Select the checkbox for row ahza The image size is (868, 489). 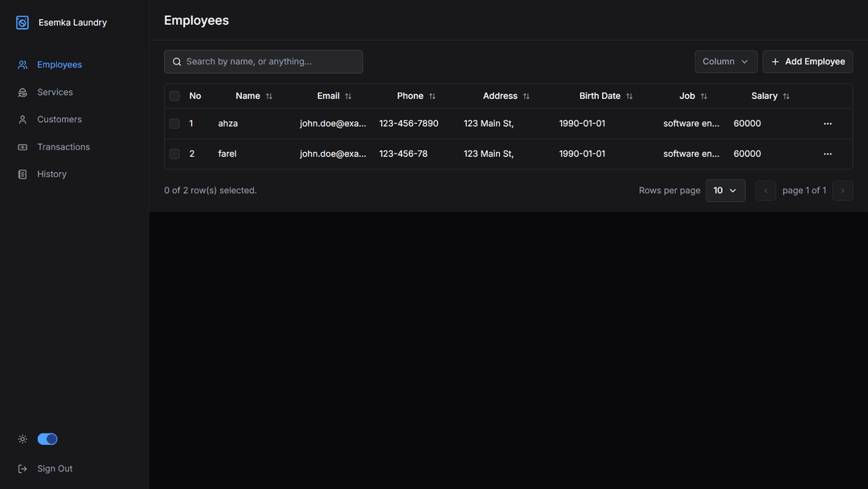coord(174,124)
